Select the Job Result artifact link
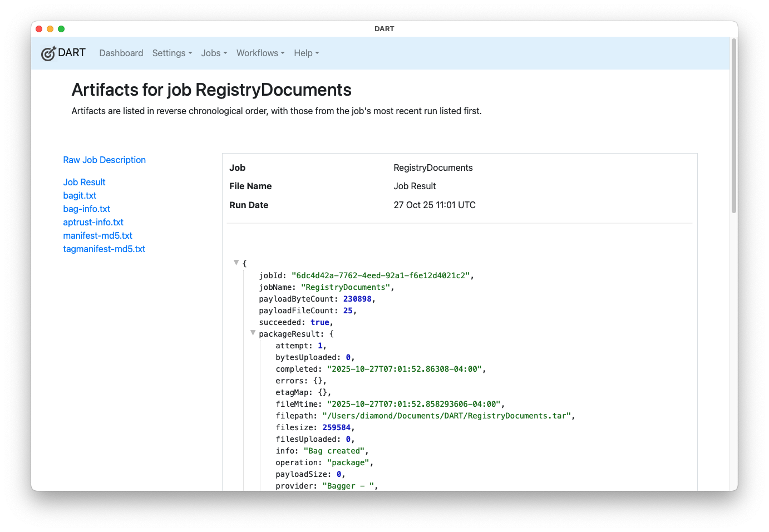Screen dimensions: 769x532 coord(84,183)
